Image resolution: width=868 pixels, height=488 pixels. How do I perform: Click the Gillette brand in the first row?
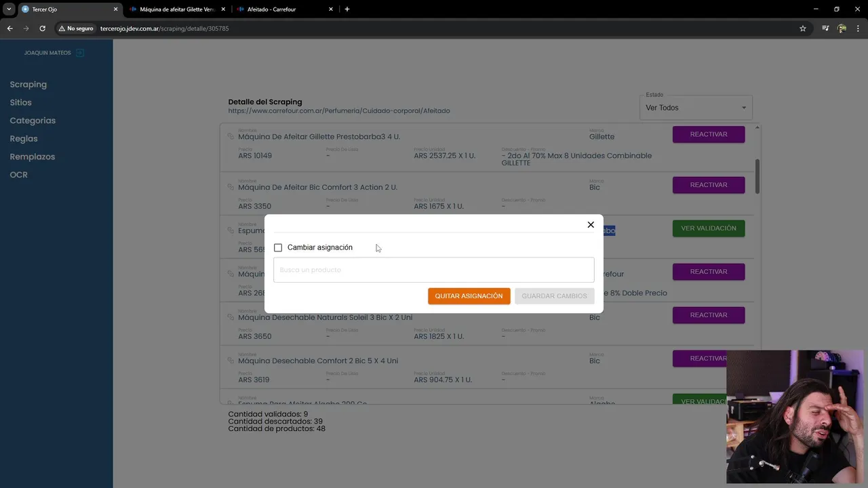[602, 137]
